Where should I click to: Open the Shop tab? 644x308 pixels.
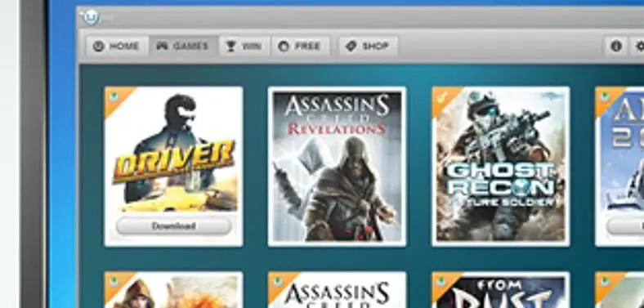click(x=368, y=46)
